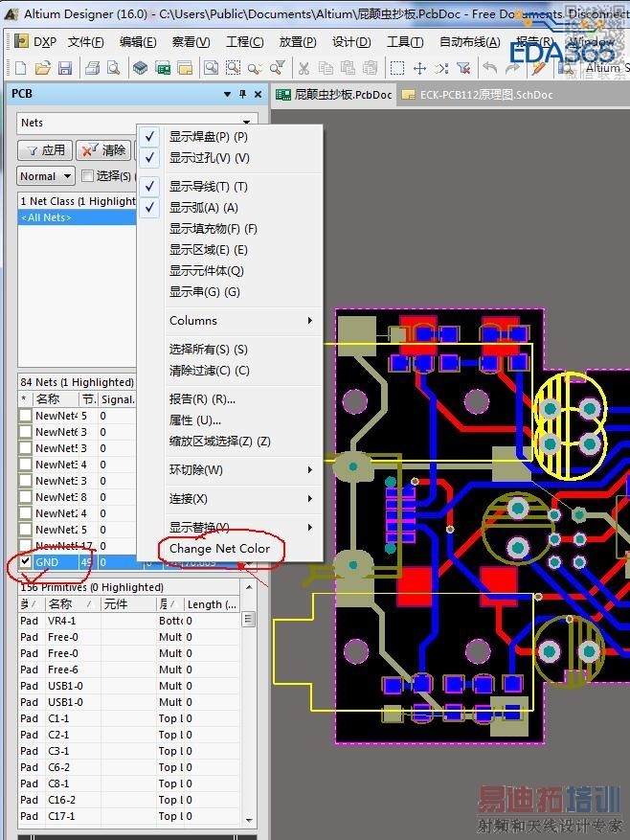Click the primitives list scrollbar down arrow
Viewport: 630px width, 840px height.
249,820
